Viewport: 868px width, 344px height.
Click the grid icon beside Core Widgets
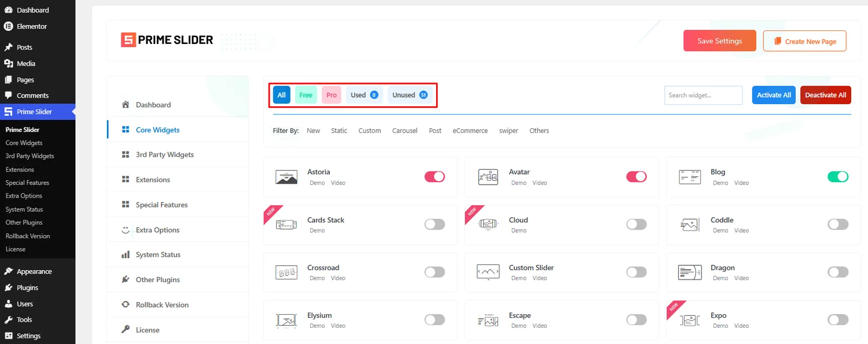tap(125, 129)
